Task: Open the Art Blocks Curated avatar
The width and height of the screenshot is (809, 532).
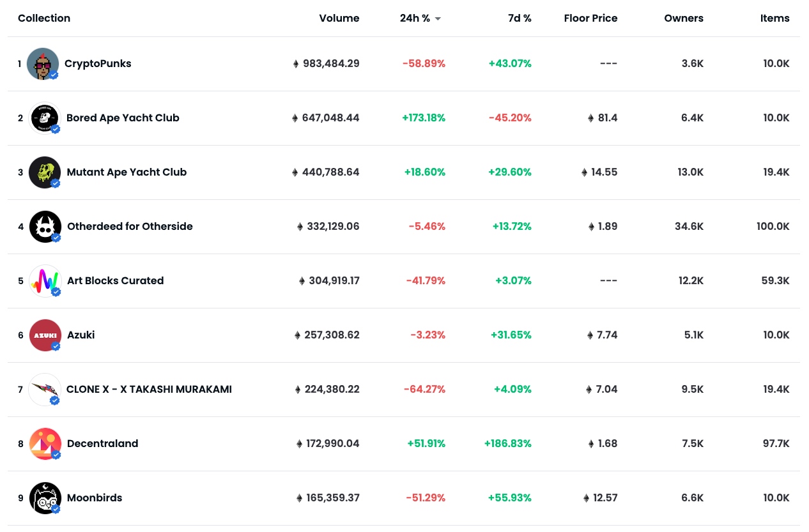Action: [x=45, y=281]
